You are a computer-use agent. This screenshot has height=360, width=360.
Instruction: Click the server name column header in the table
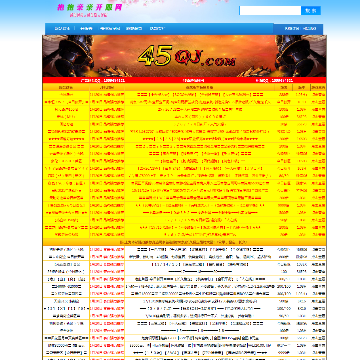66,87
